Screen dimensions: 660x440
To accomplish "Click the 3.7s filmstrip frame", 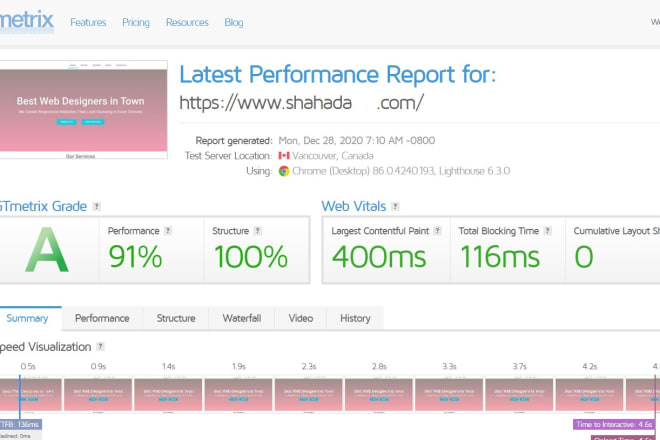I will pyautogui.click(x=519, y=395).
